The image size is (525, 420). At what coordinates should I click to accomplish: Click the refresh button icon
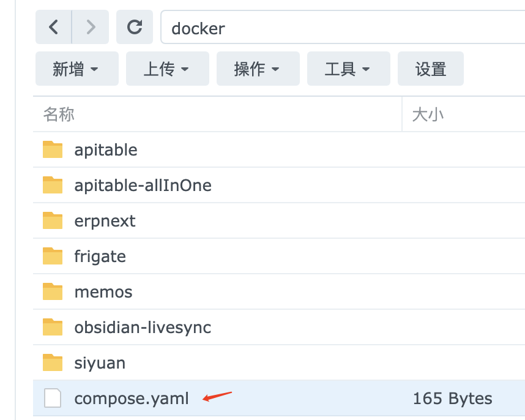135,28
